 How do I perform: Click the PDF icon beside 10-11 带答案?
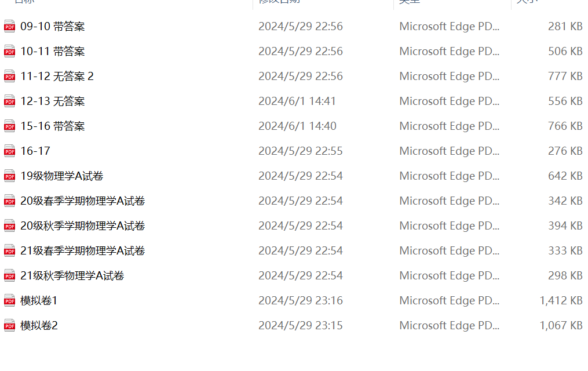pos(9,51)
